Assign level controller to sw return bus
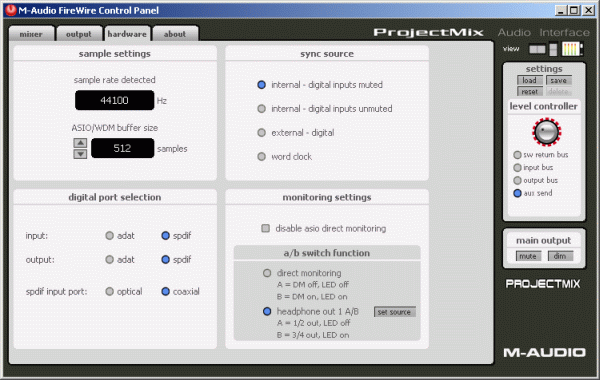Image resolution: width=600 pixels, height=380 pixels. (x=517, y=155)
